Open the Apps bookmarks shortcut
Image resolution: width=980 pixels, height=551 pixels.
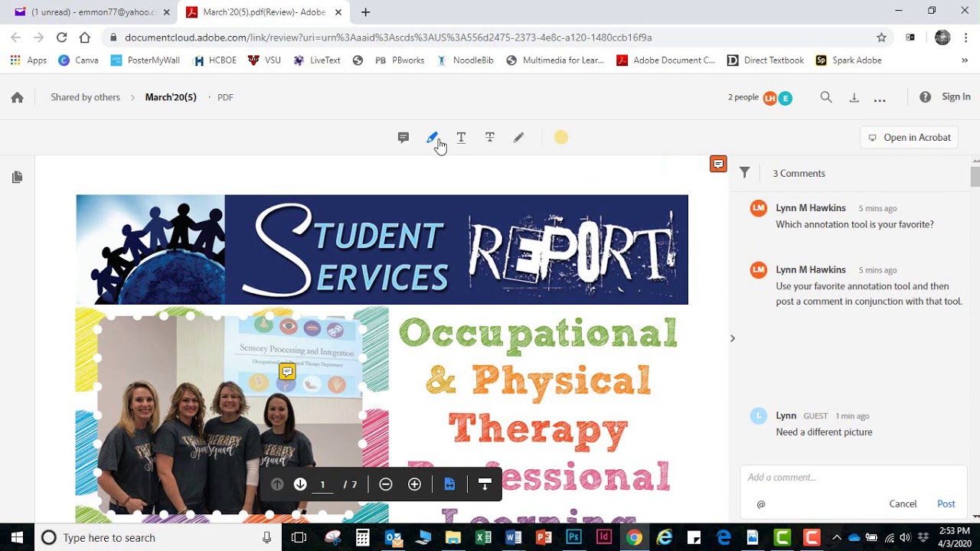tap(28, 60)
